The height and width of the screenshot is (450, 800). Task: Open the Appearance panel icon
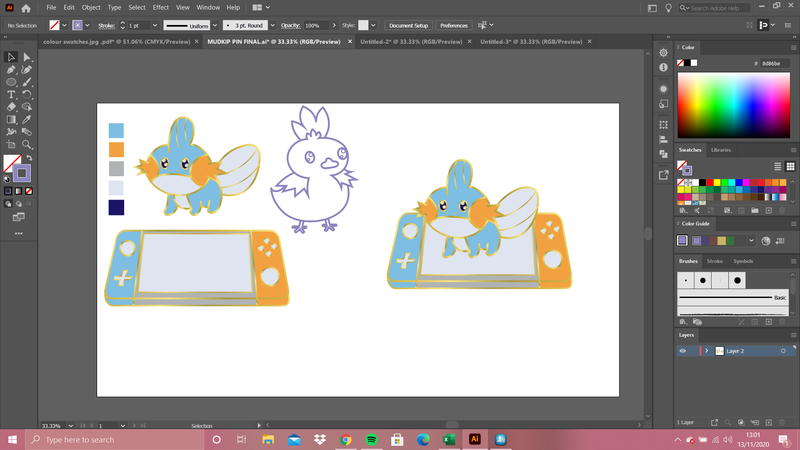point(663,89)
